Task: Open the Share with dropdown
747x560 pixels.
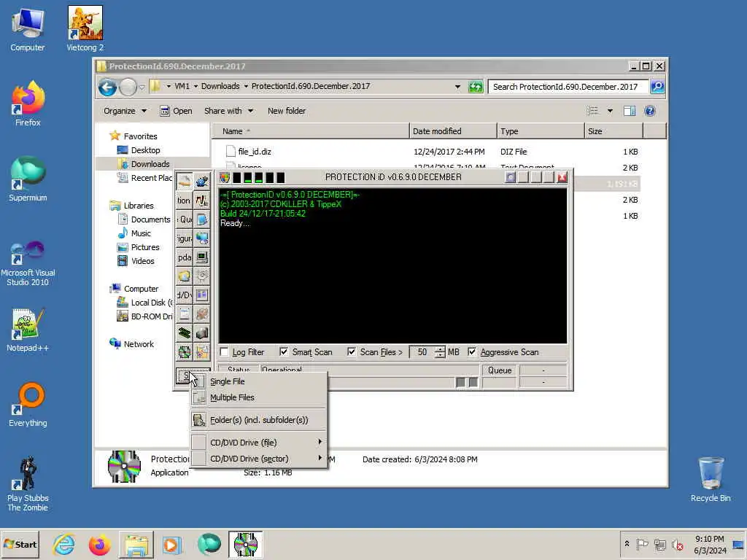Action: tap(228, 111)
